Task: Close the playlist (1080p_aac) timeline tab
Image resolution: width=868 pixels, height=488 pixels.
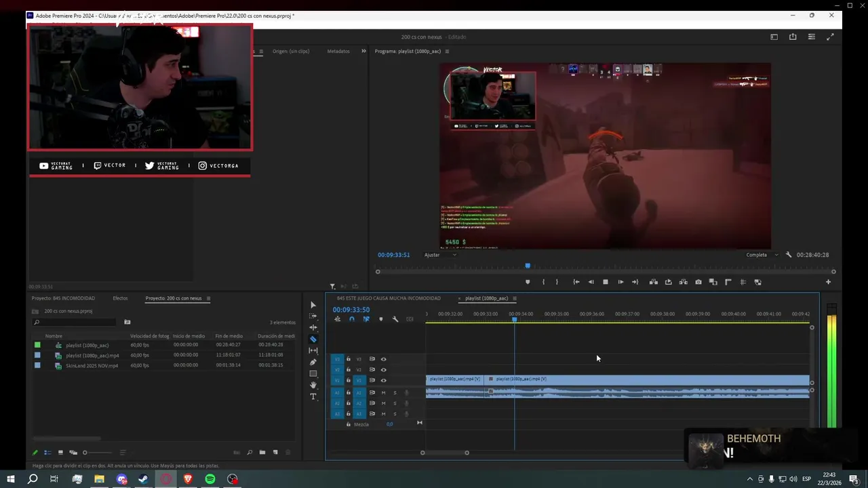Action: [x=460, y=298]
